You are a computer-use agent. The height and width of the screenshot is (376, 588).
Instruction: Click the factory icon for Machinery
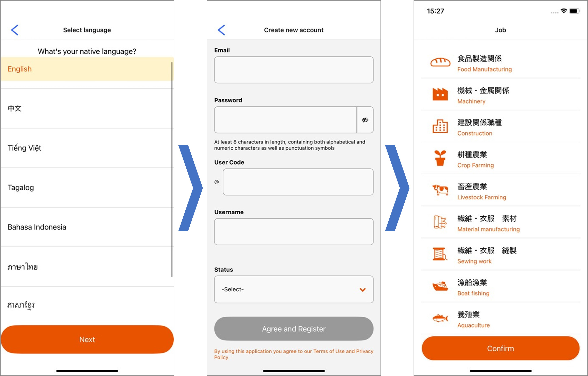click(440, 94)
